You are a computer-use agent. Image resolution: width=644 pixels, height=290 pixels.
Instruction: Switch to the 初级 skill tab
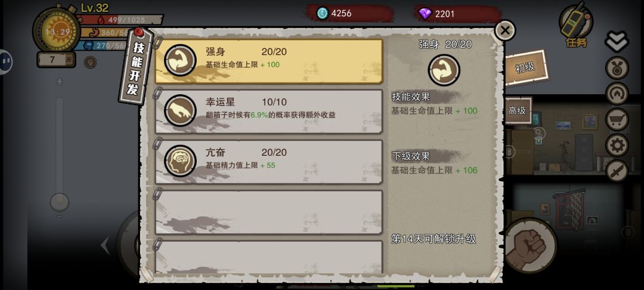tap(525, 68)
